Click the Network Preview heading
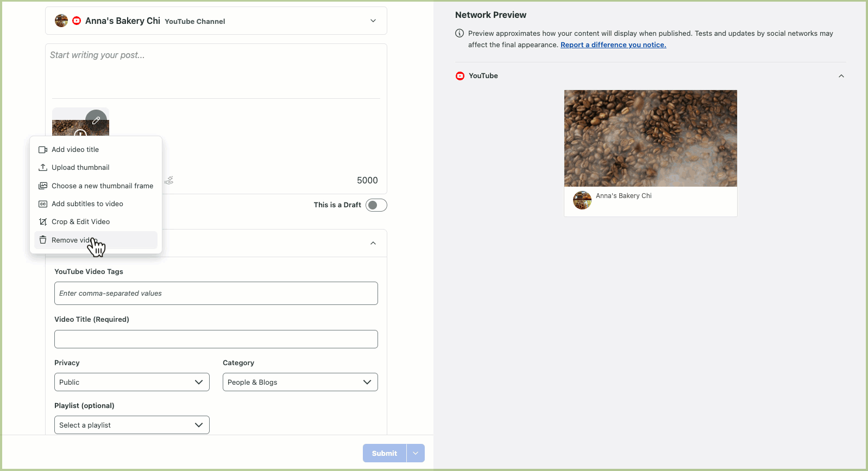Image resolution: width=868 pixels, height=471 pixels. 490,15
